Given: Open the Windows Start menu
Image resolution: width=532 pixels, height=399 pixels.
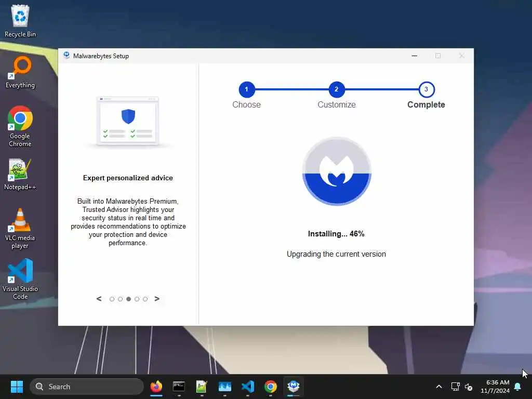Looking at the screenshot, I should click(x=17, y=387).
